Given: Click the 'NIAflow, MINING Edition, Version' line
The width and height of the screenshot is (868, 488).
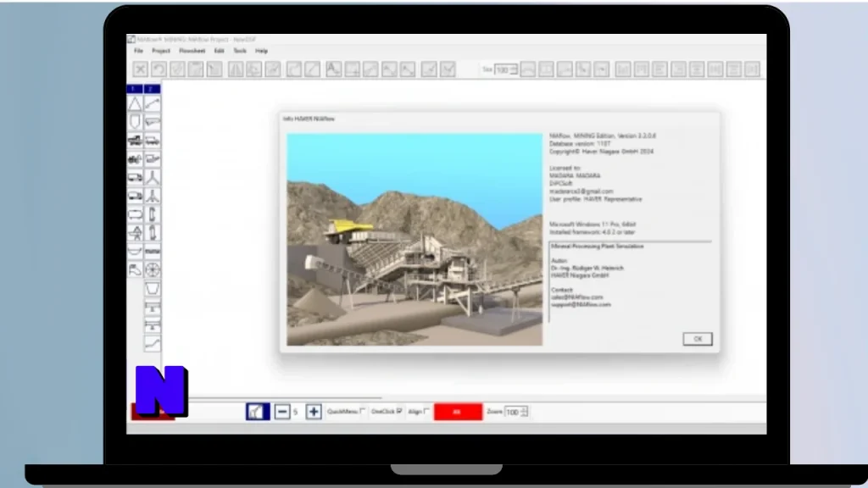Looking at the screenshot, I should pos(603,136).
